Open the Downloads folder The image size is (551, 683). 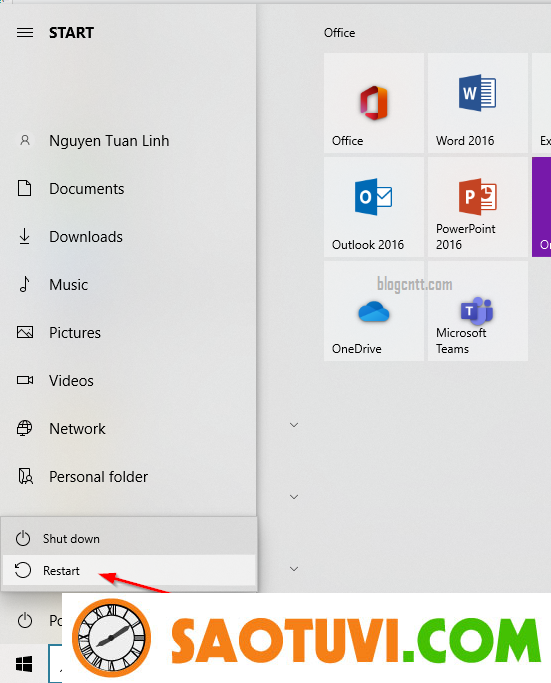tap(128, 237)
